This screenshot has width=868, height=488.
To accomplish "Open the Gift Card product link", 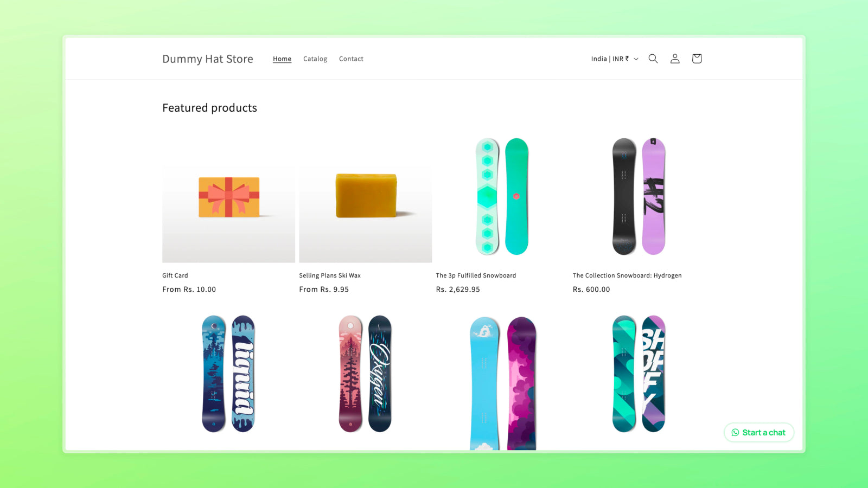I will [175, 275].
